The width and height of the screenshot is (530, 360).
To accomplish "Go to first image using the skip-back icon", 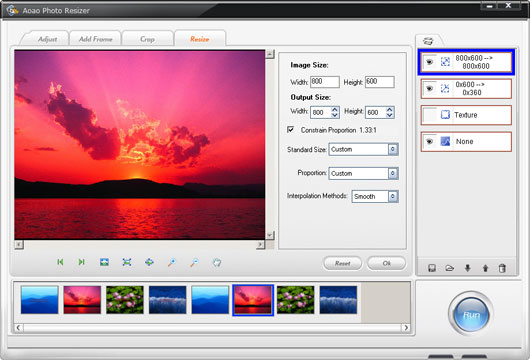I will 61,262.
